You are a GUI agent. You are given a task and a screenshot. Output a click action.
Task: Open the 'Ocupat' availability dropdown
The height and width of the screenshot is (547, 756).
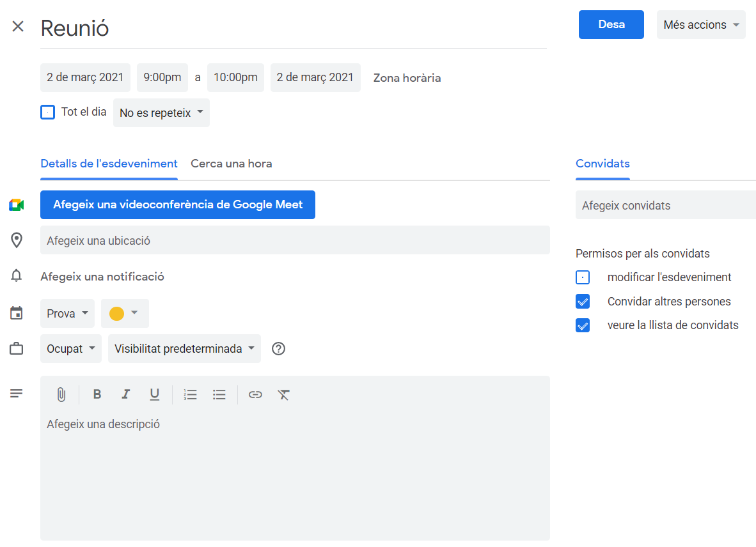[x=71, y=349]
